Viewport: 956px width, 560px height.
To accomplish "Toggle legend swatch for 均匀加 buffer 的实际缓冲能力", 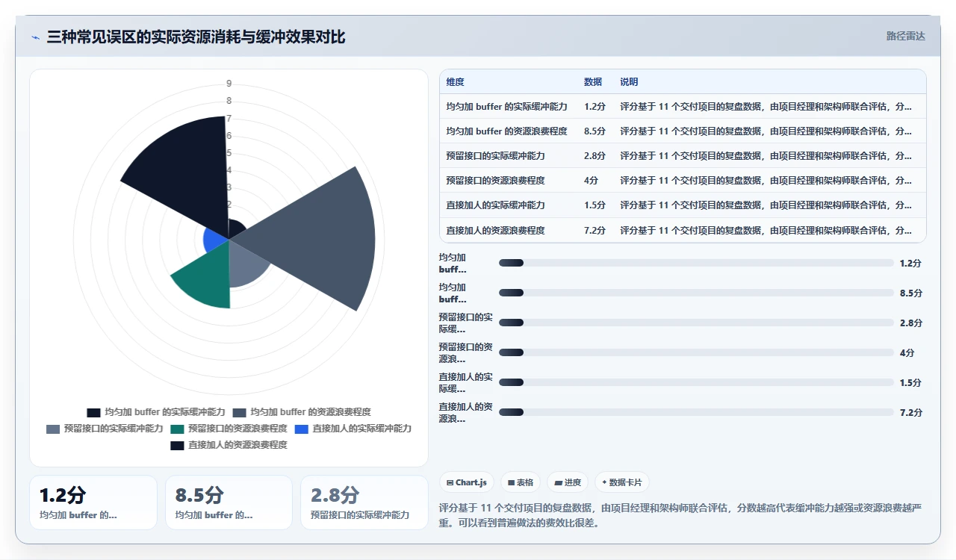I will 93,412.
